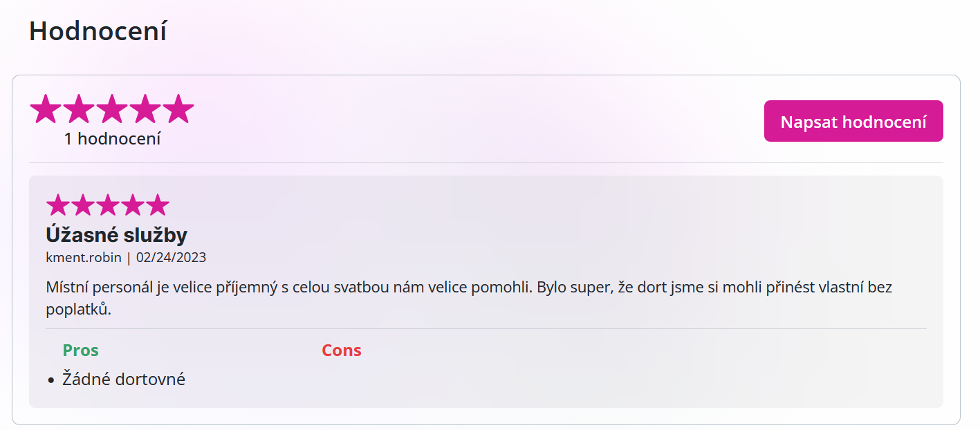The width and height of the screenshot is (980, 430).
Task: Click the Hodnocení section heading
Action: point(98,31)
